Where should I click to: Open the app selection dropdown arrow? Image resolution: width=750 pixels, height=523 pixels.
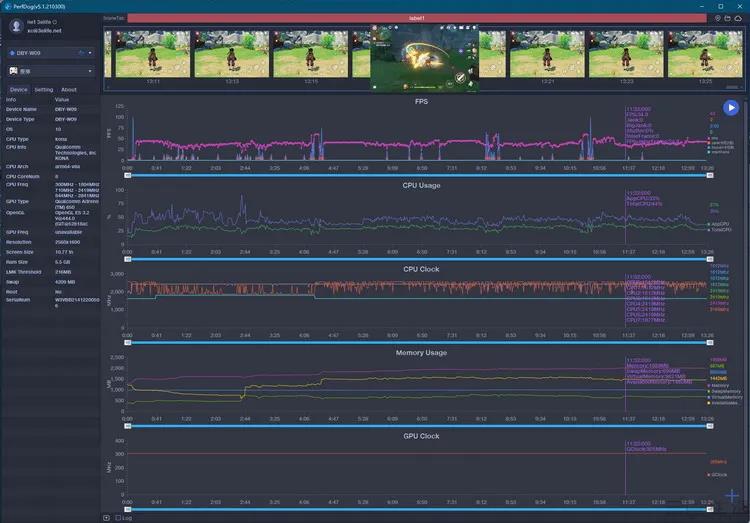pyautogui.click(x=90, y=71)
